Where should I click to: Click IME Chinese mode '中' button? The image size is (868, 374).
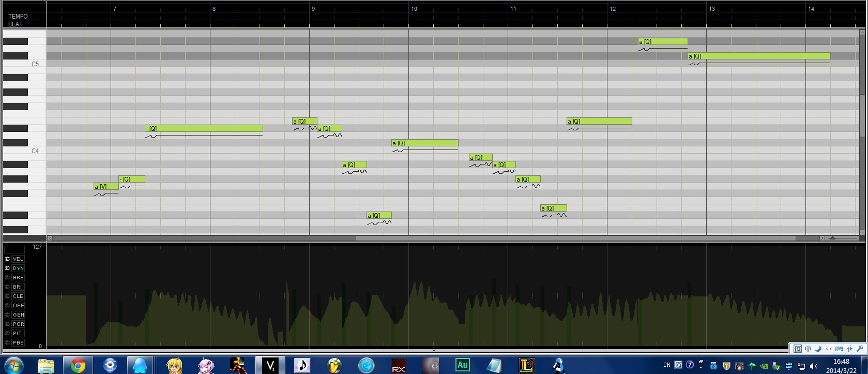click(808, 349)
